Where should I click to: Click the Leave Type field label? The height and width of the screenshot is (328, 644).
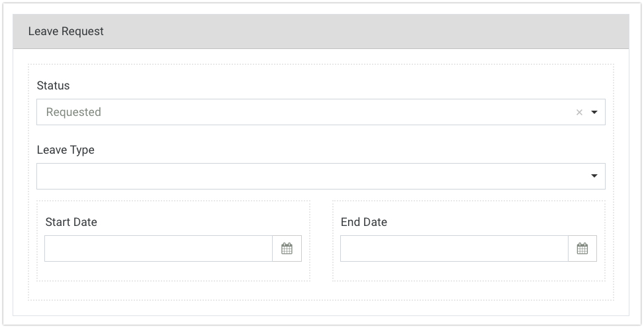pyautogui.click(x=66, y=150)
